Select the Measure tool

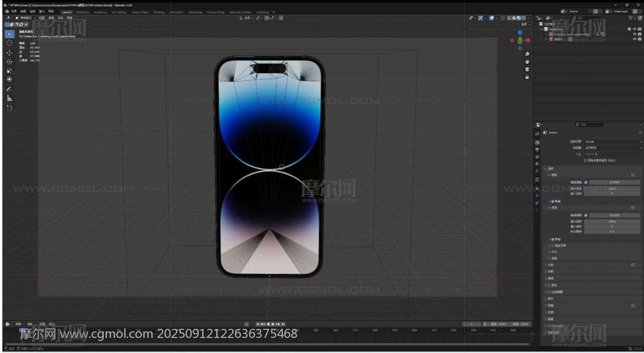click(x=10, y=98)
